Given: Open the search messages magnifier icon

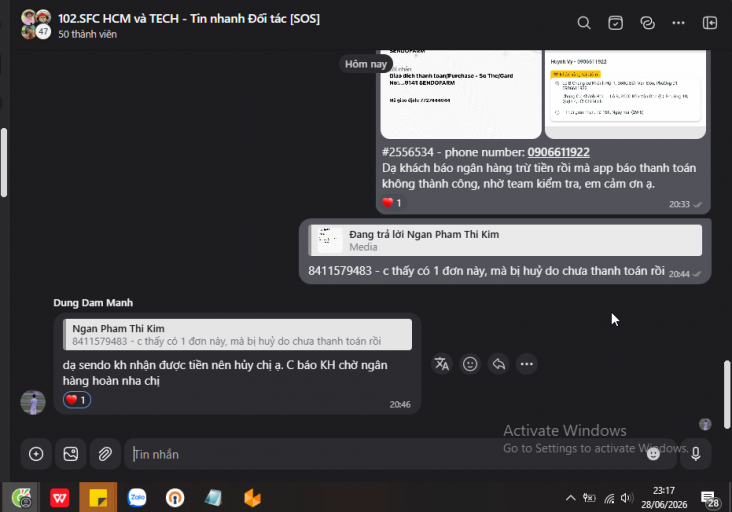Looking at the screenshot, I should [x=584, y=23].
